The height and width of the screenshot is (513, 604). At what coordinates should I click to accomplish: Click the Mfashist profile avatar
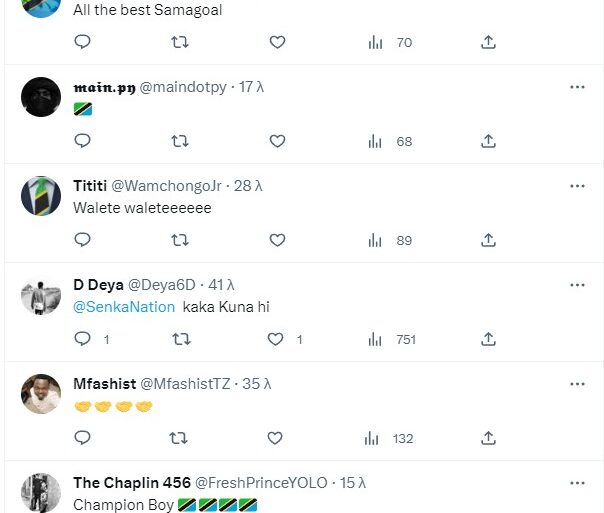tap(41, 394)
